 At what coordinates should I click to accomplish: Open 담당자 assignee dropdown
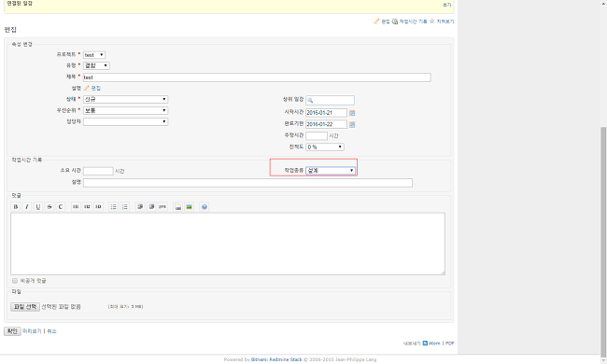(x=125, y=122)
